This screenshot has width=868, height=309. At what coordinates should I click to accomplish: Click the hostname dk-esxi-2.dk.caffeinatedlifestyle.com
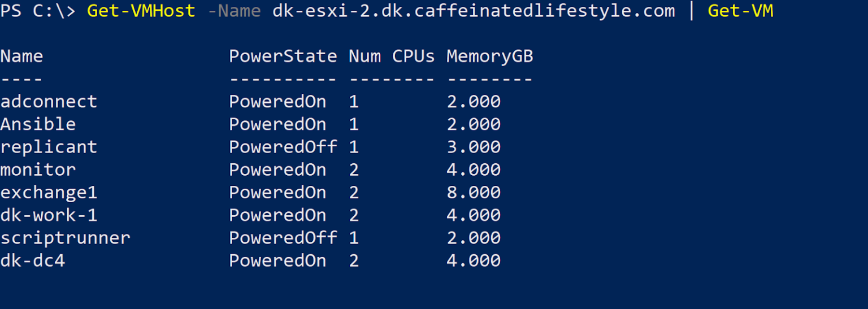click(x=474, y=10)
